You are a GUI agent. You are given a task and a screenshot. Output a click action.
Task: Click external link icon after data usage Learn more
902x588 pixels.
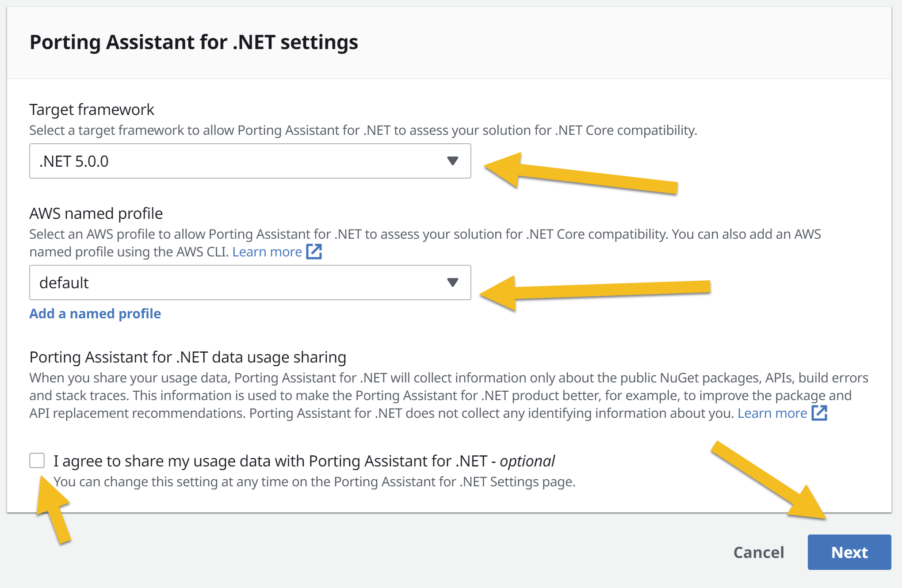pos(819,412)
